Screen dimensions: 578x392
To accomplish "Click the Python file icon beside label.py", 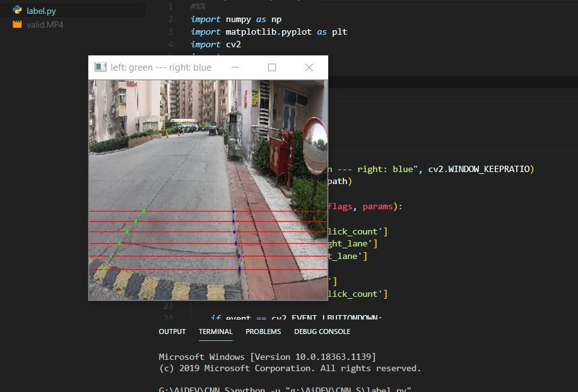I will pos(17,10).
